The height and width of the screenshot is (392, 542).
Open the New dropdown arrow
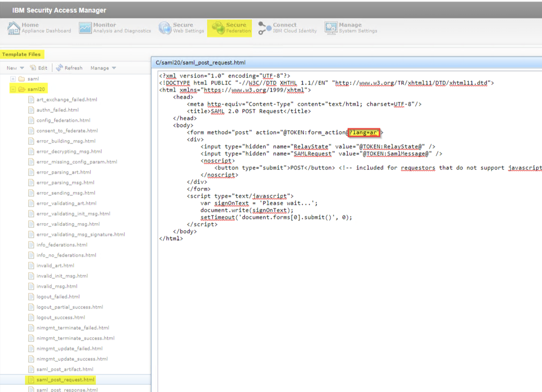point(22,68)
